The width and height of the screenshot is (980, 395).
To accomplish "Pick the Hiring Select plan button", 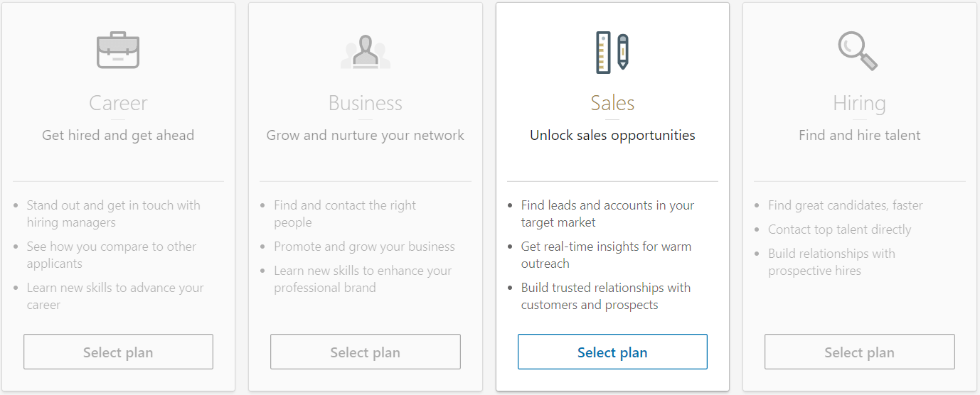I will click(859, 352).
